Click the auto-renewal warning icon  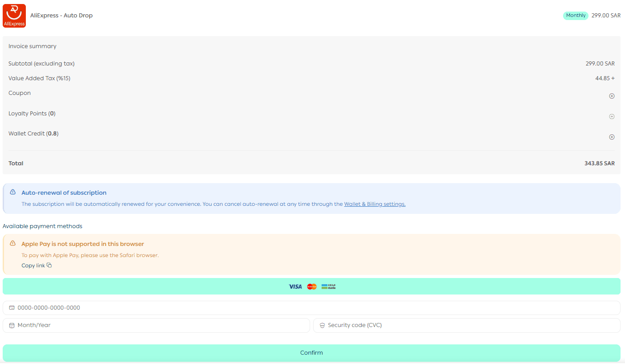tap(13, 192)
